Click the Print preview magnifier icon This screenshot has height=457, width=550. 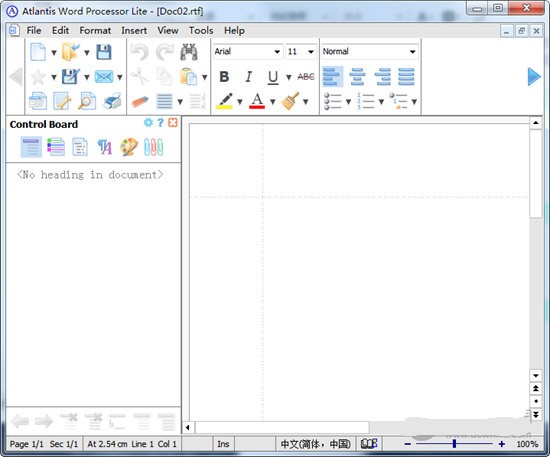coord(87,102)
